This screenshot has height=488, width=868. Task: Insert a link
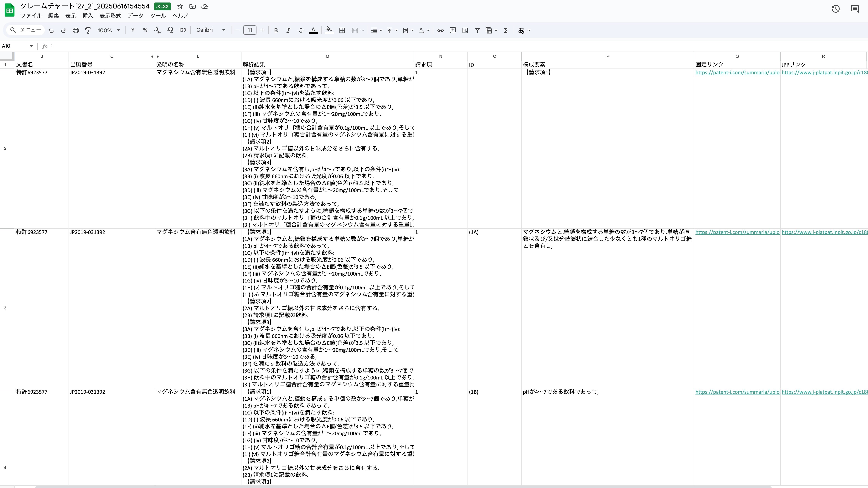(x=440, y=30)
